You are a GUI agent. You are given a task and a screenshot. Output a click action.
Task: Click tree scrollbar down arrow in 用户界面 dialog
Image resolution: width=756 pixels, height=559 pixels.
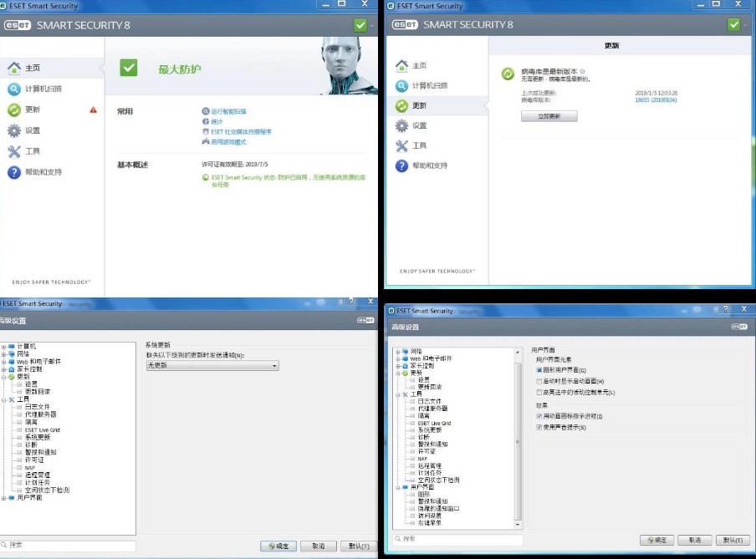(518, 524)
